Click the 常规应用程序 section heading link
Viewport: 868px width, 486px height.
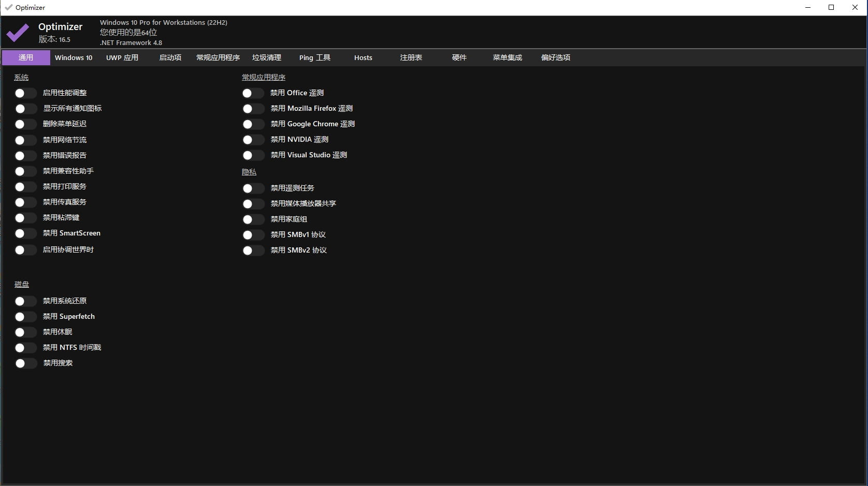(x=264, y=77)
